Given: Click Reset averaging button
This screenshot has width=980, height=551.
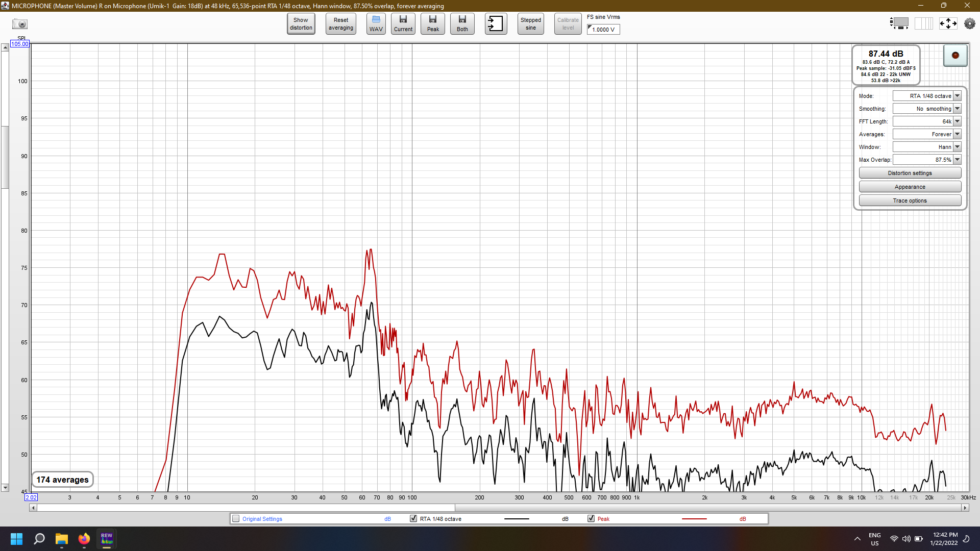Looking at the screenshot, I should [x=341, y=24].
